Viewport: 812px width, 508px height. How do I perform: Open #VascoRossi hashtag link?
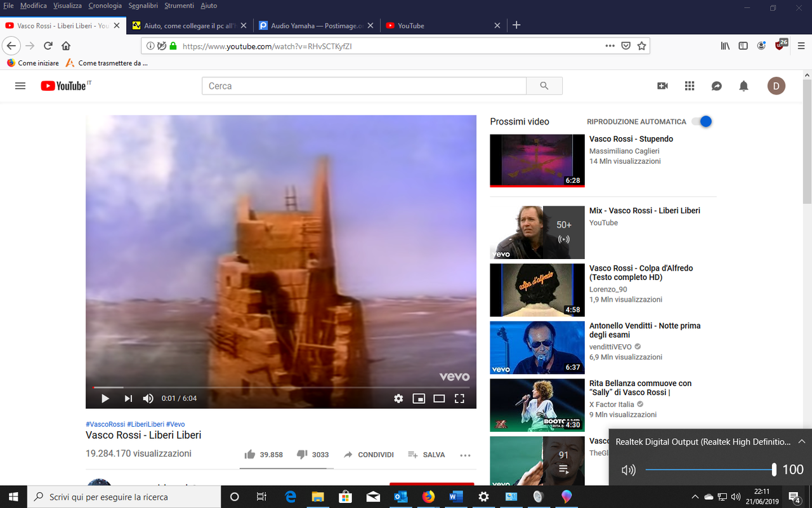tap(105, 424)
